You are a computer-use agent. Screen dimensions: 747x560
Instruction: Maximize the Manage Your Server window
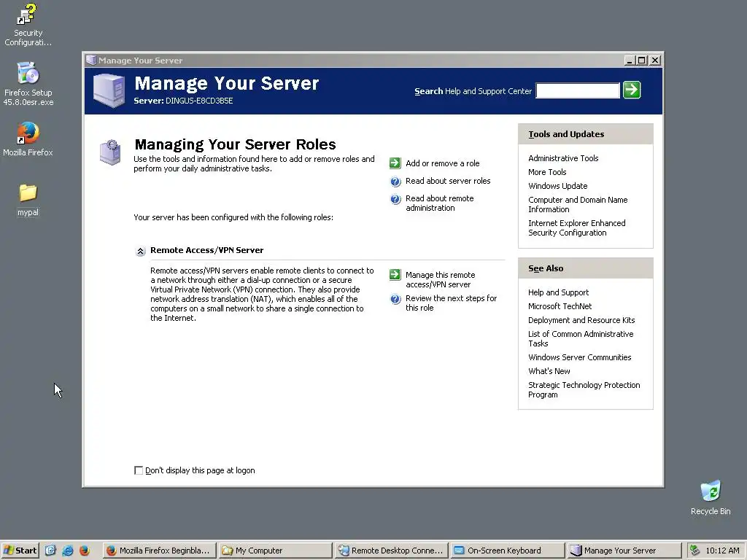pos(642,61)
